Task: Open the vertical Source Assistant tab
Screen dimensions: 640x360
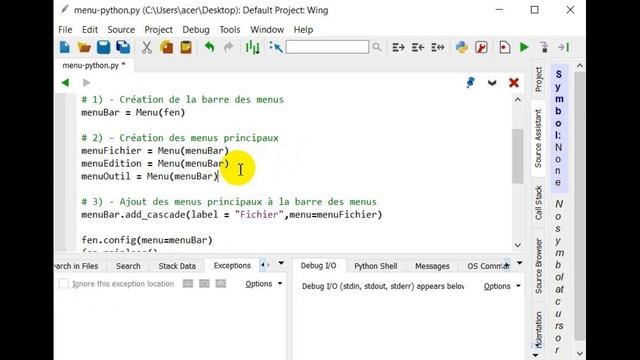Action: tap(538, 138)
